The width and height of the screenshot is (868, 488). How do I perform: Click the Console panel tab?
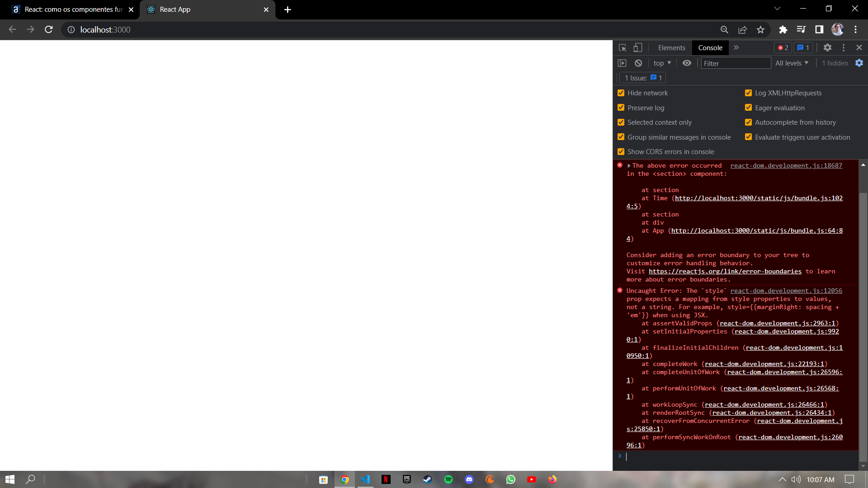tap(710, 47)
